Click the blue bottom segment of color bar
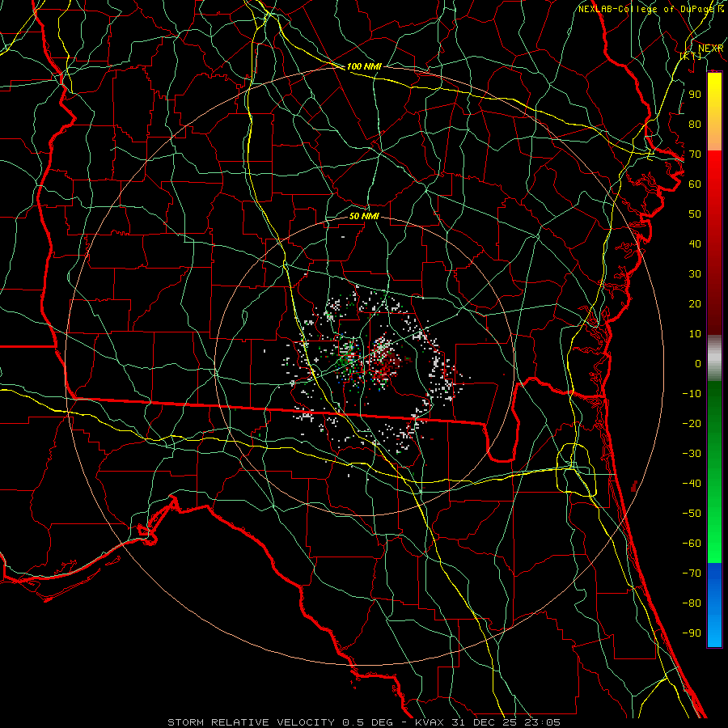 click(714, 605)
